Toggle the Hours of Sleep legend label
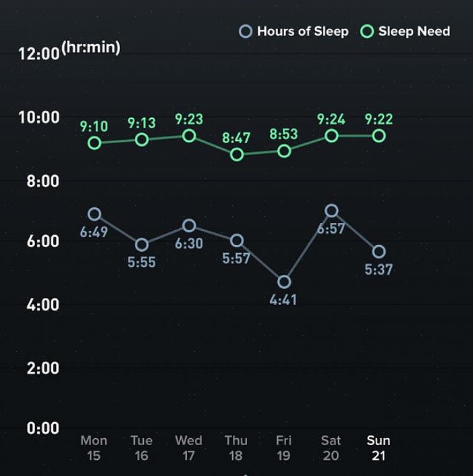 tap(302, 31)
